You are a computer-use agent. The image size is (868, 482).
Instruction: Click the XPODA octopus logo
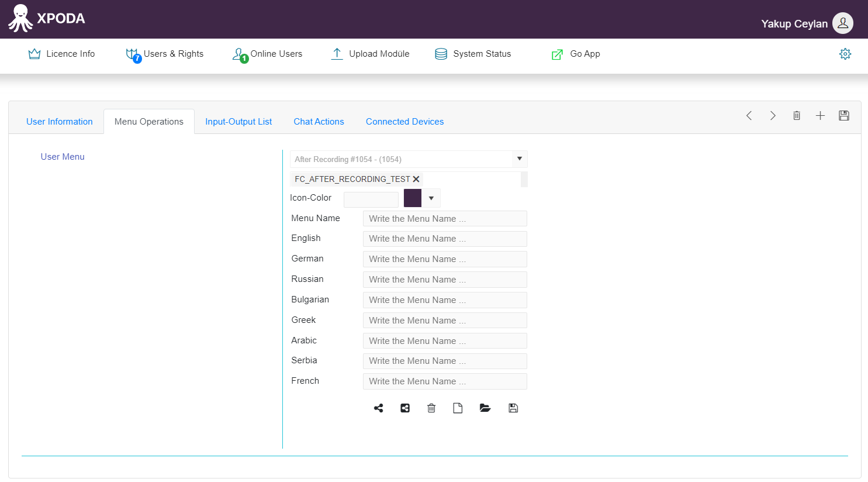tap(20, 18)
